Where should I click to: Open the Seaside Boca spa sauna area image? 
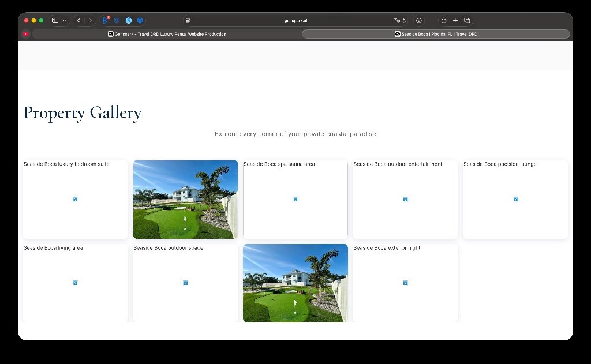[295, 200]
